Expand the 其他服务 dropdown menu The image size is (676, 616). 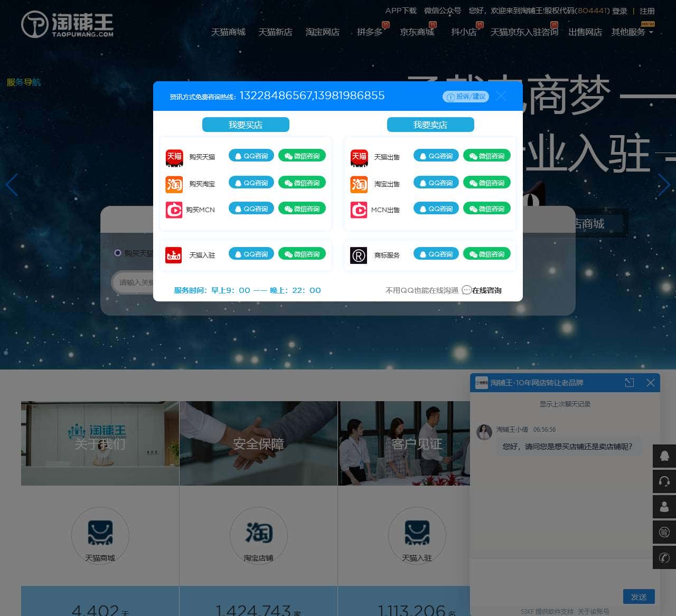tap(628, 32)
